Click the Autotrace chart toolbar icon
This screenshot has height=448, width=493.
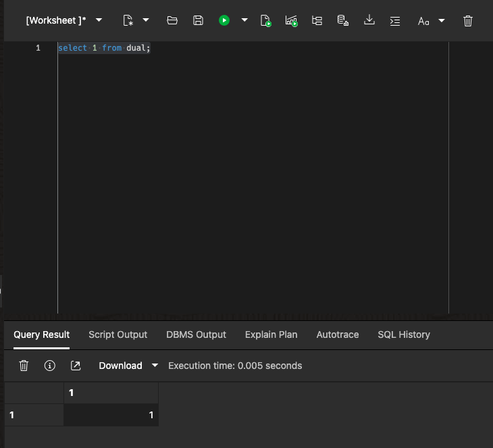pos(291,21)
